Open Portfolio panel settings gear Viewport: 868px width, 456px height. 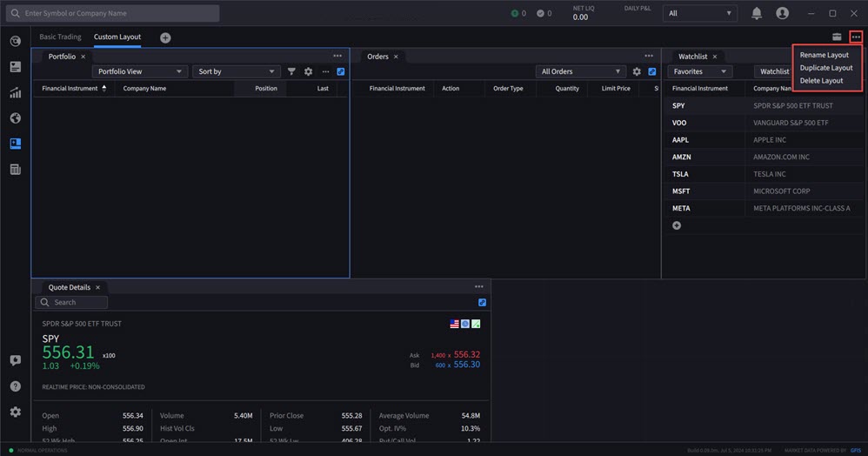click(308, 71)
